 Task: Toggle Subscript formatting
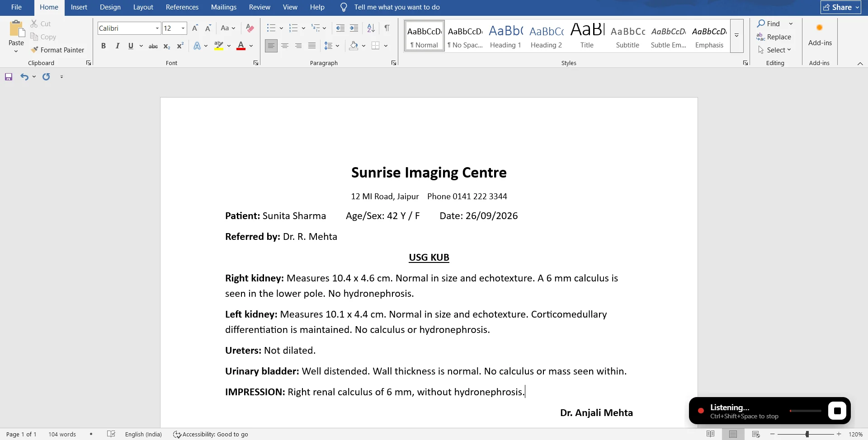[166, 46]
